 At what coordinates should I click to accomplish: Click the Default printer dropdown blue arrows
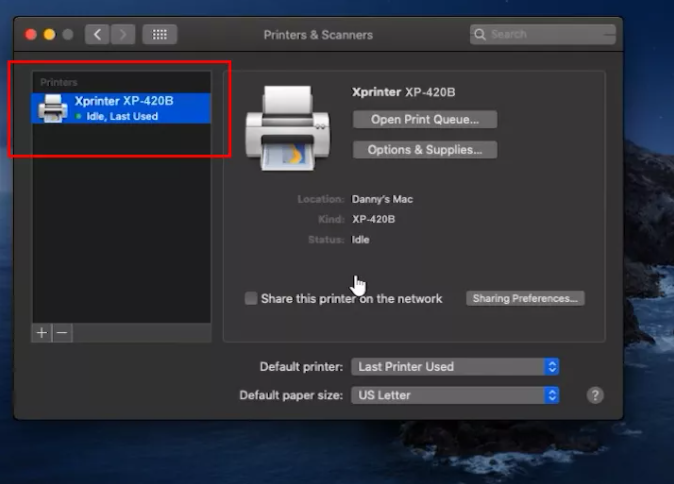552,367
